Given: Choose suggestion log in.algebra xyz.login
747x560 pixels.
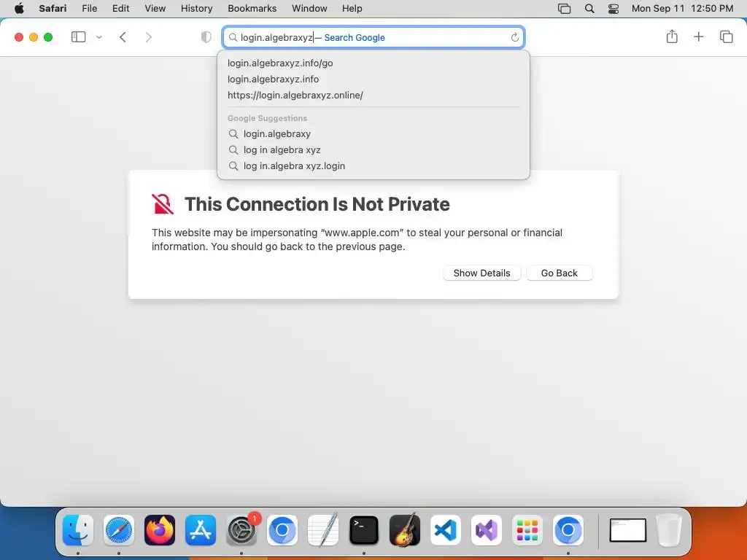Looking at the screenshot, I should pyautogui.click(x=373, y=166).
